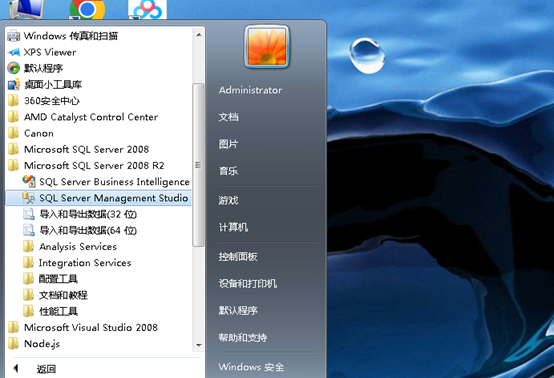Open 音乐 library link
The height and width of the screenshot is (378, 554).
[228, 171]
